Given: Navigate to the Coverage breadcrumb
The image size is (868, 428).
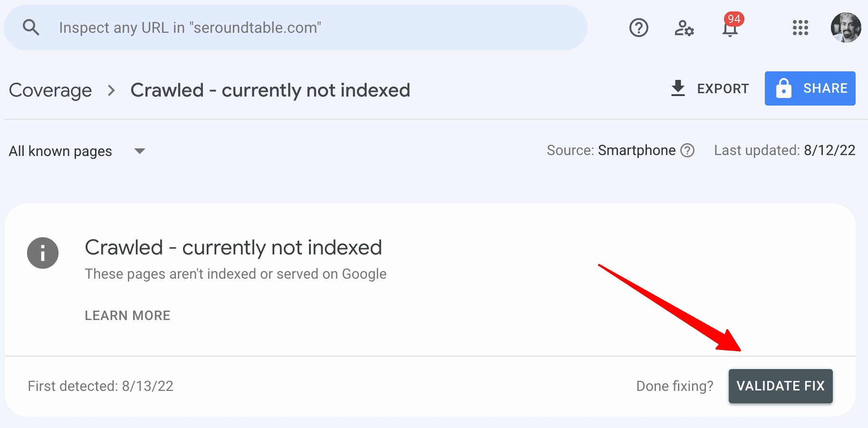Looking at the screenshot, I should point(50,90).
